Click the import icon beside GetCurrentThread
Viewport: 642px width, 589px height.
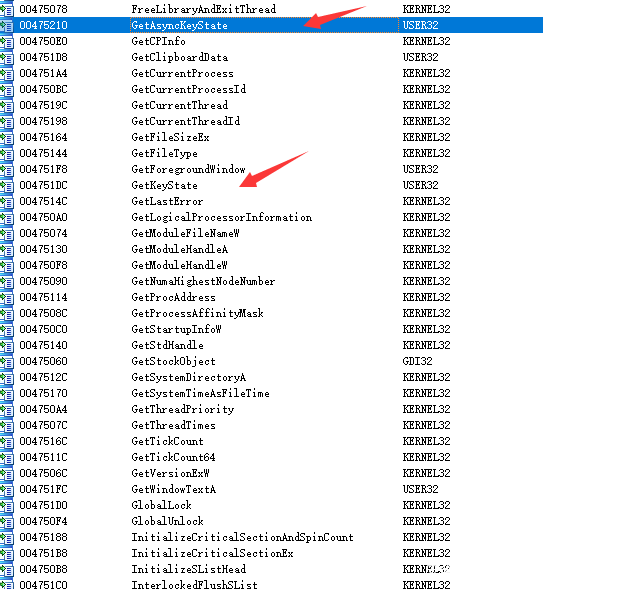coord(7,106)
